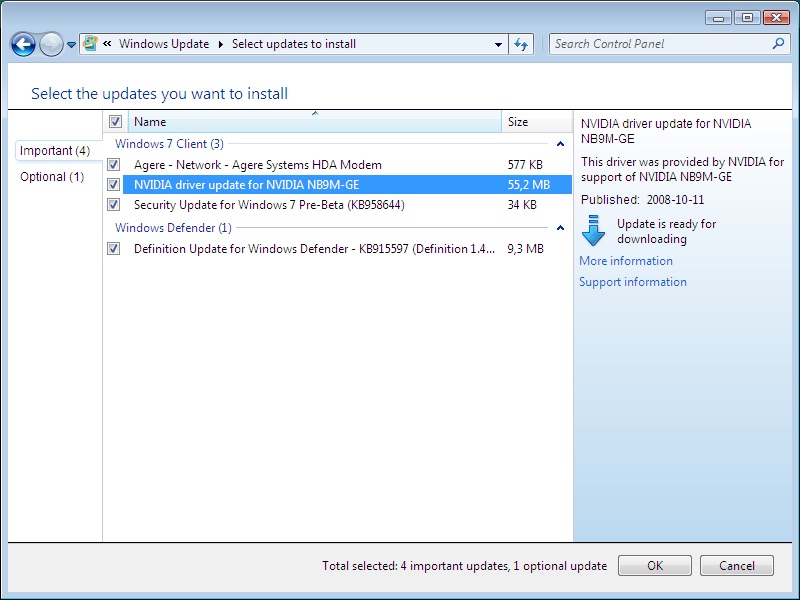Click the Forward navigation arrow
800x600 pixels.
[x=51, y=44]
